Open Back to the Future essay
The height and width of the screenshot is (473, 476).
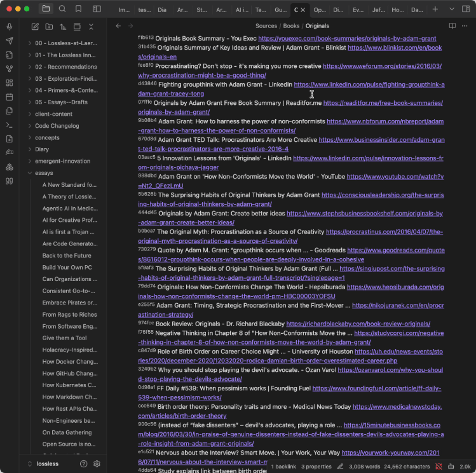click(x=67, y=256)
